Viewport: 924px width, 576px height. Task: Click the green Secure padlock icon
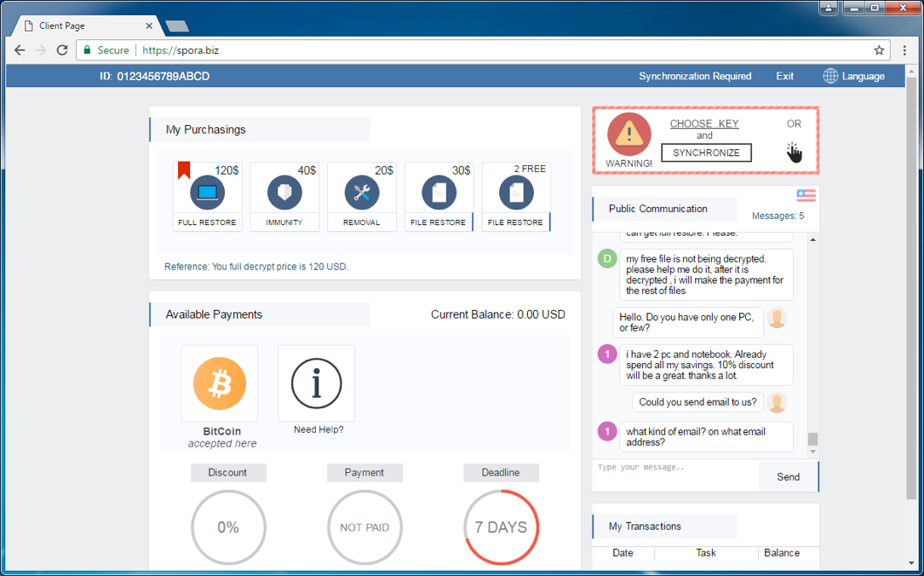87,50
